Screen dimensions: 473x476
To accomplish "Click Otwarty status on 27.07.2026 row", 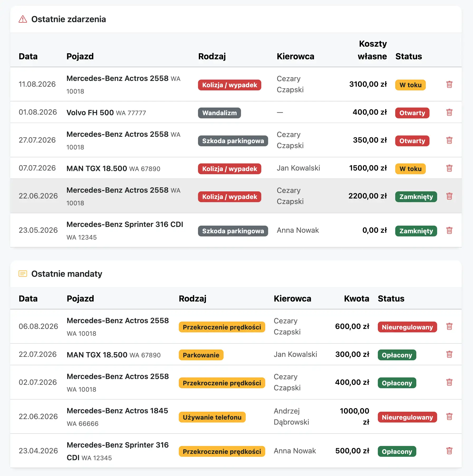I will [412, 141].
